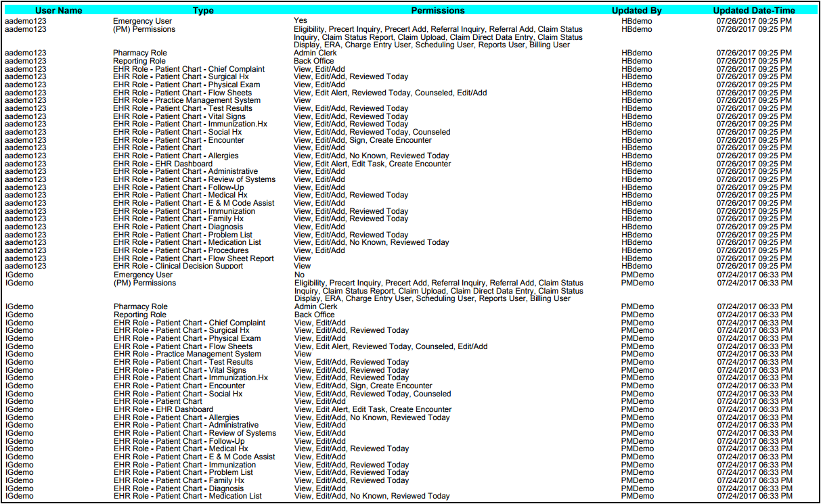This screenshot has width=821, height=504.
Task: Select the EHR Role - EHR Dashboard row
Action: [x=162, y=163]
